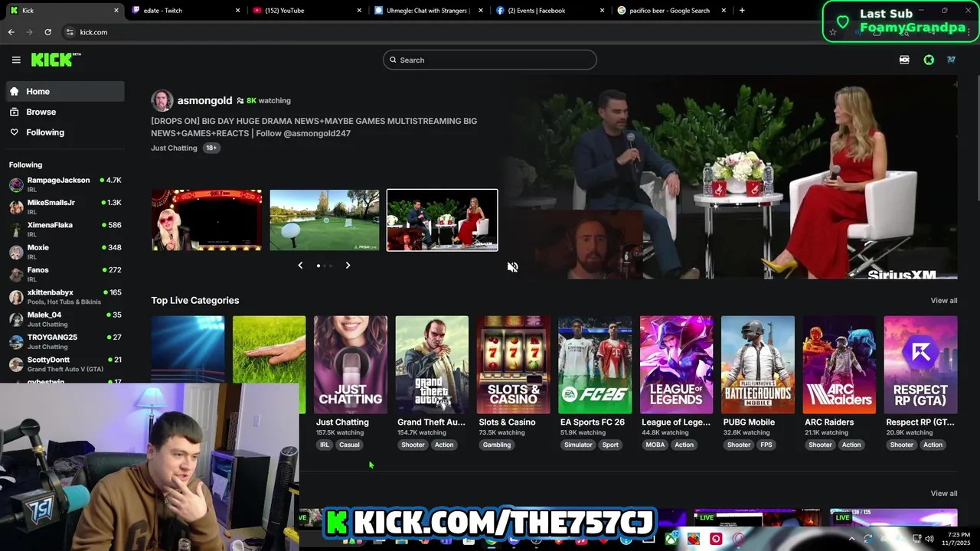Click the Just Chatting tag under stream title
The width and height of the screenshot is (980, 551).
click(174, 148)
